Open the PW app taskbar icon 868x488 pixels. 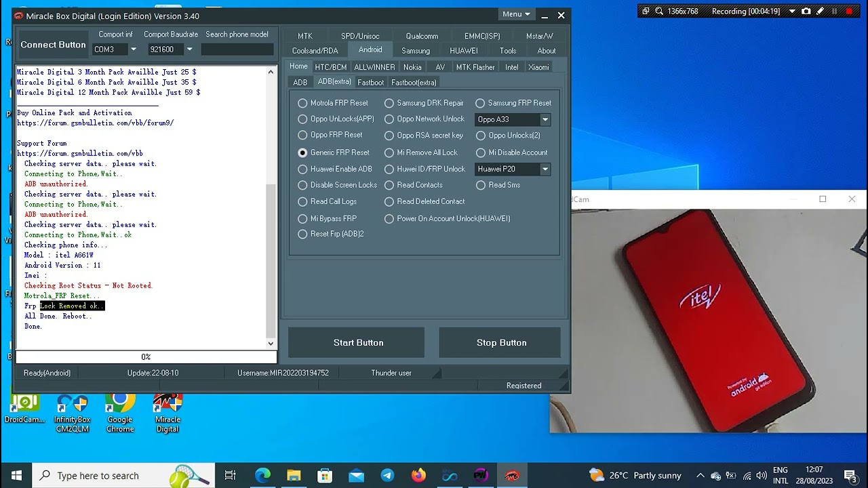pyautogui.click(x=481, y=475)
